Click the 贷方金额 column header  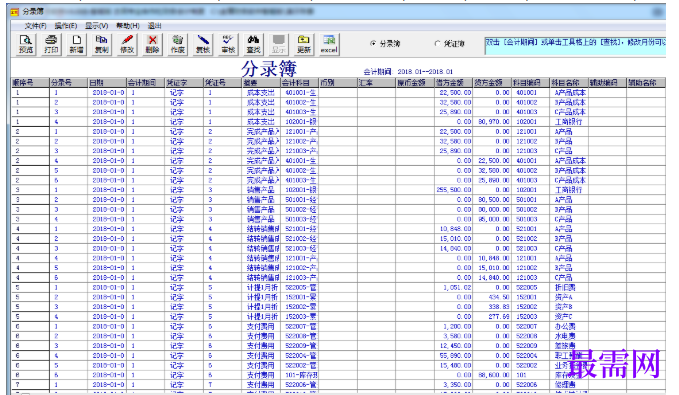coord(491,83)
